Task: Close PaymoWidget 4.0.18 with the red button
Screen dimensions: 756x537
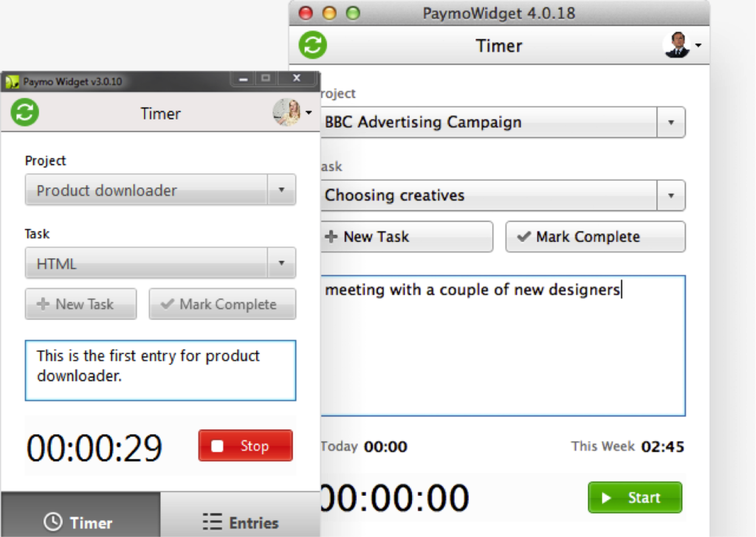Action: click(x=306, y=13)
